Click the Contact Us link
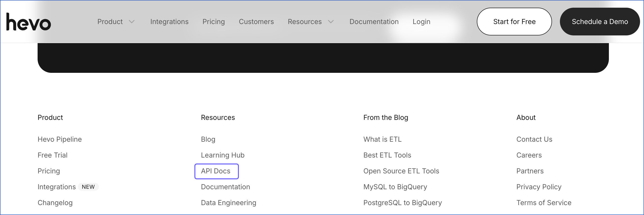This screenshot has width=644, height=215. point(534,139)
